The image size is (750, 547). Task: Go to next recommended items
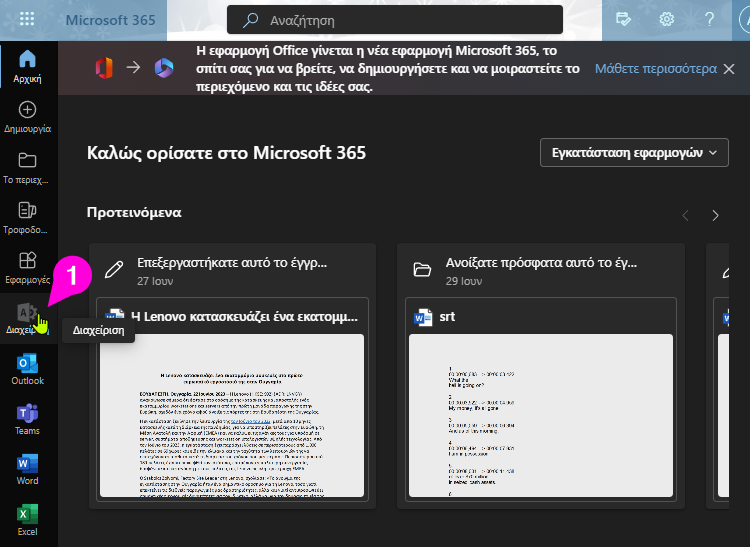click(x=715, y=216)
